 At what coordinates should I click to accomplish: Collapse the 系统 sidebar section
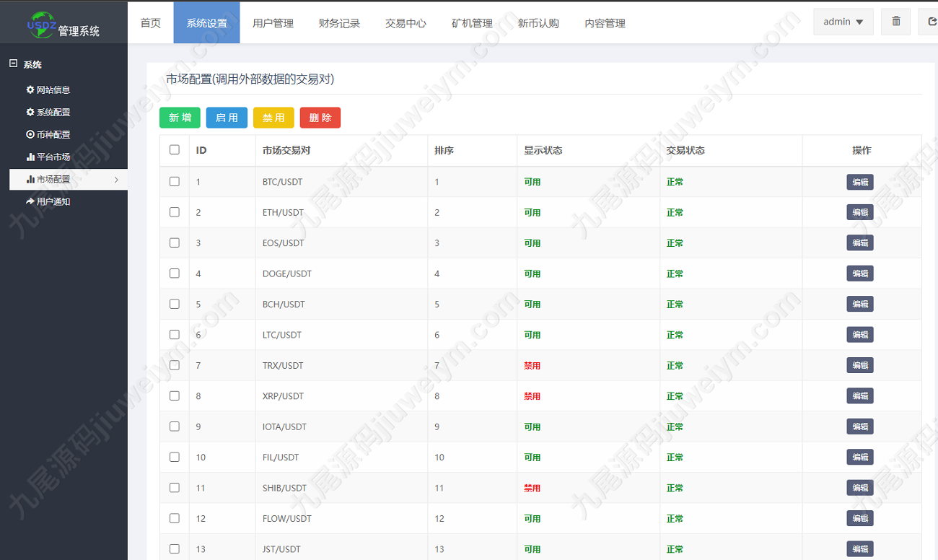(x=13, y=64)
